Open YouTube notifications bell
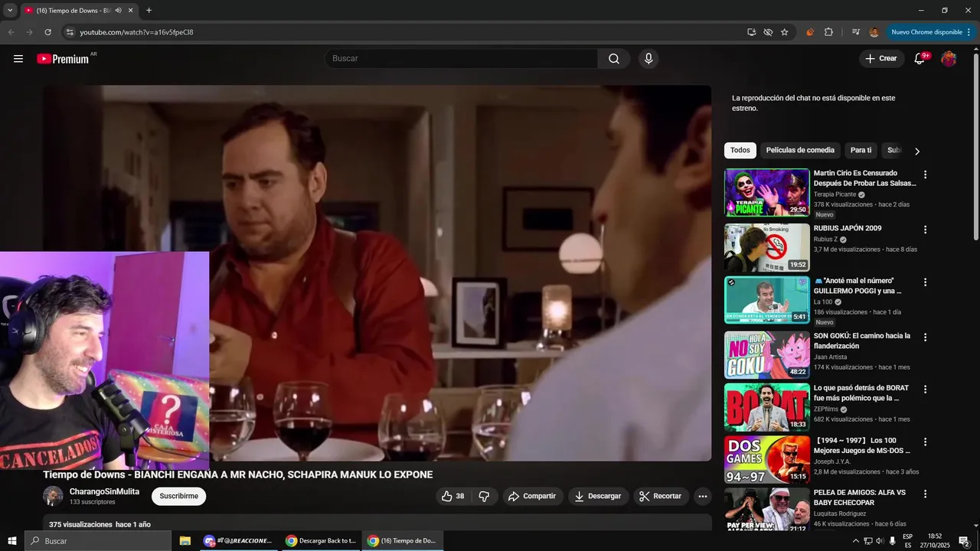Image resolution: width=980 pixels, height=551 pixels. point(920,59)
